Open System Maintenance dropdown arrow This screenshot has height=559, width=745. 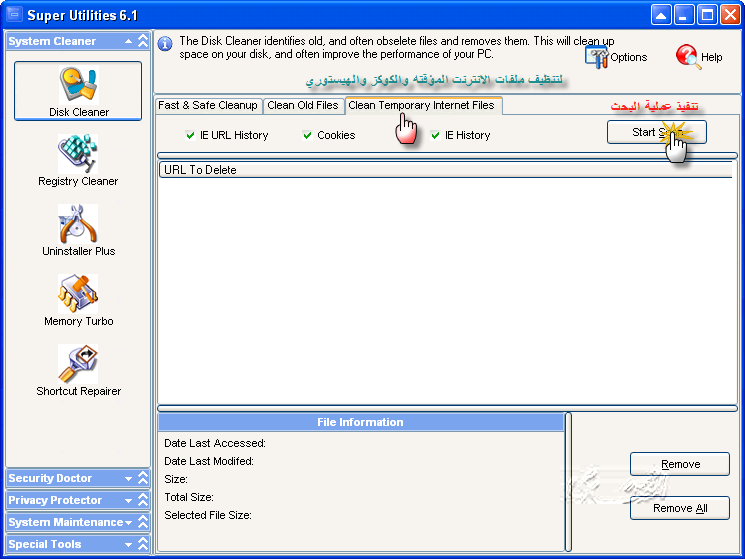click(128, 523)
